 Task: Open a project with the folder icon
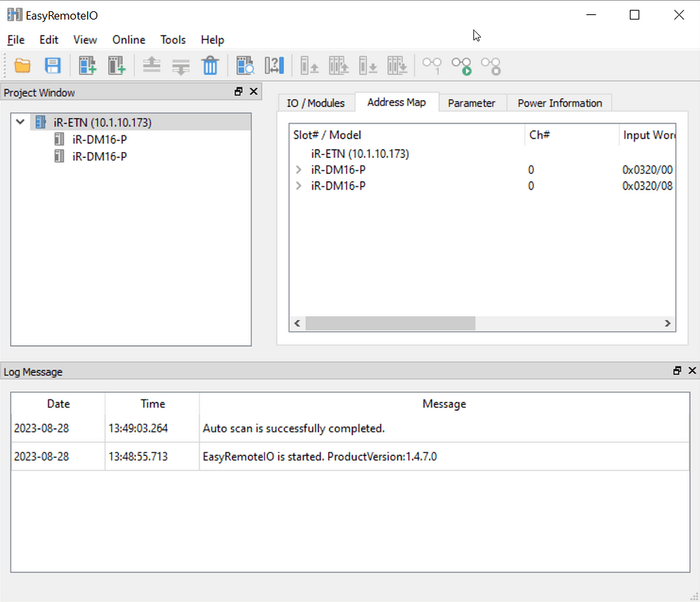pyautogui.click(x=22, y=65)
